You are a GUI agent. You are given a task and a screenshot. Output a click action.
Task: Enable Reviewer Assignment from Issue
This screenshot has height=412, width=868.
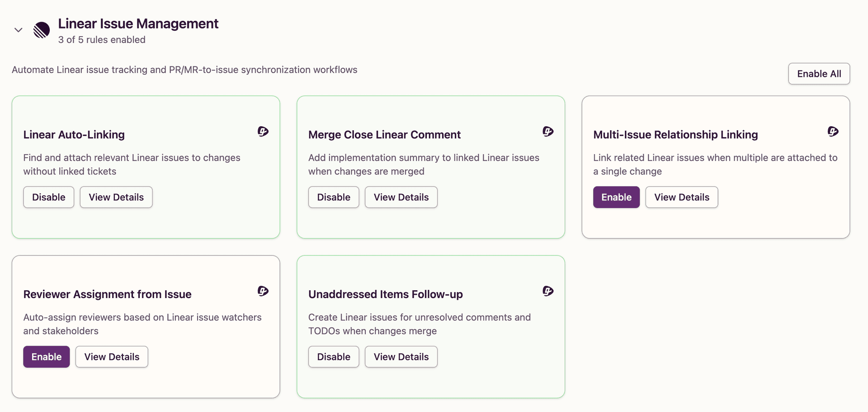46,357
